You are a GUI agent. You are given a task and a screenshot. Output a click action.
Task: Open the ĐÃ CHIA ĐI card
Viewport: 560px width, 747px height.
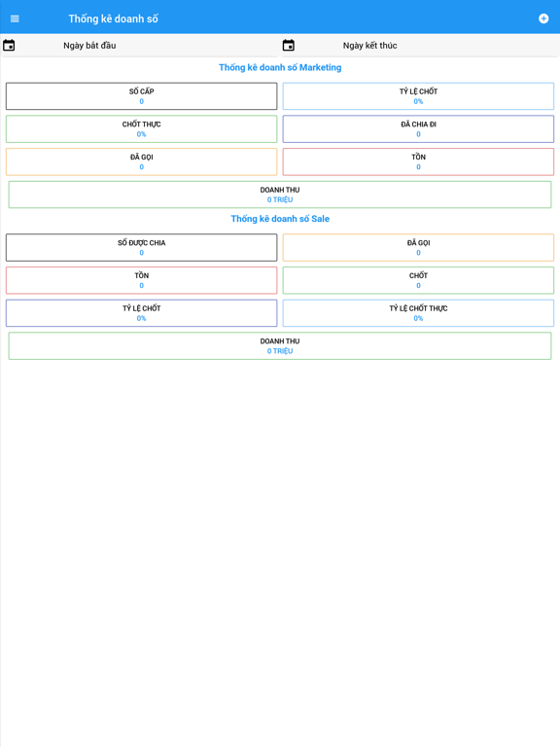[x=419, y=129]
